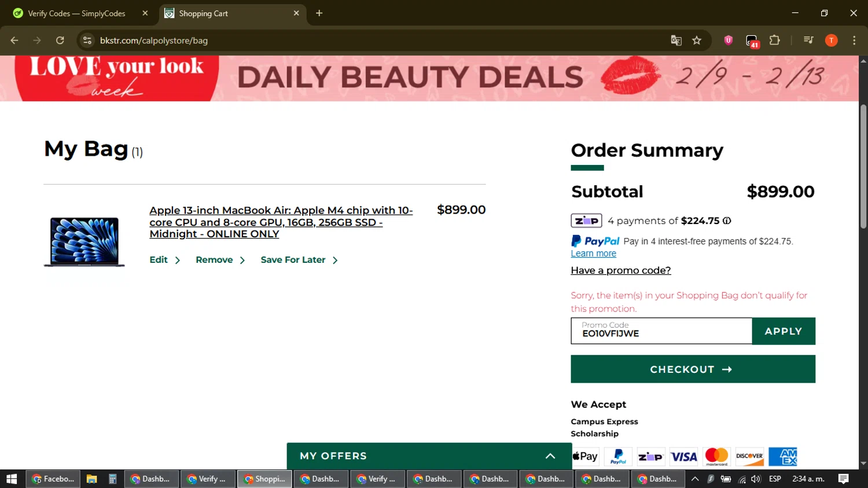Open the Windows notification center

[x=843, y=479]
